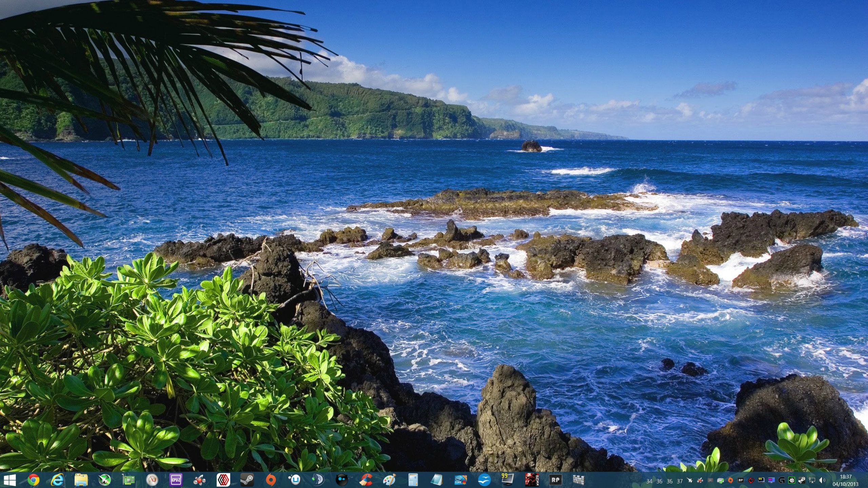This screenshot has width=868, height=488.
Task: Launch OpenOffice from the taskbar
Action: pos(484,480)
